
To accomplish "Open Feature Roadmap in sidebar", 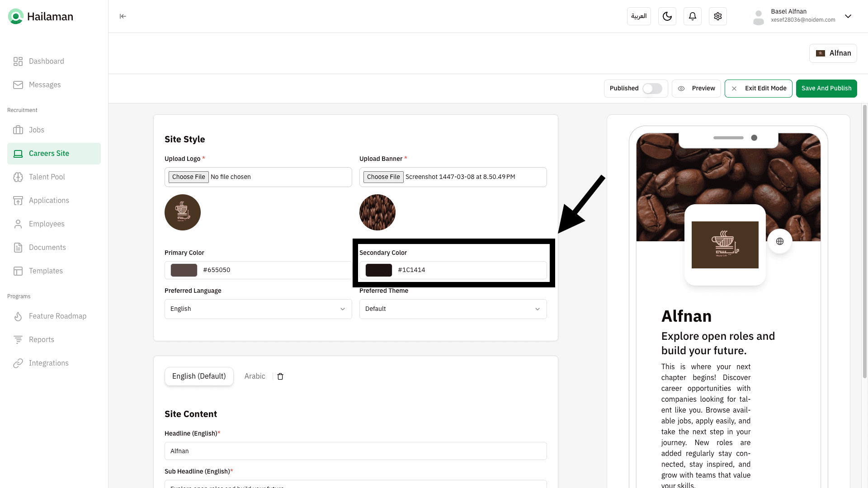I will click(57, 316).
